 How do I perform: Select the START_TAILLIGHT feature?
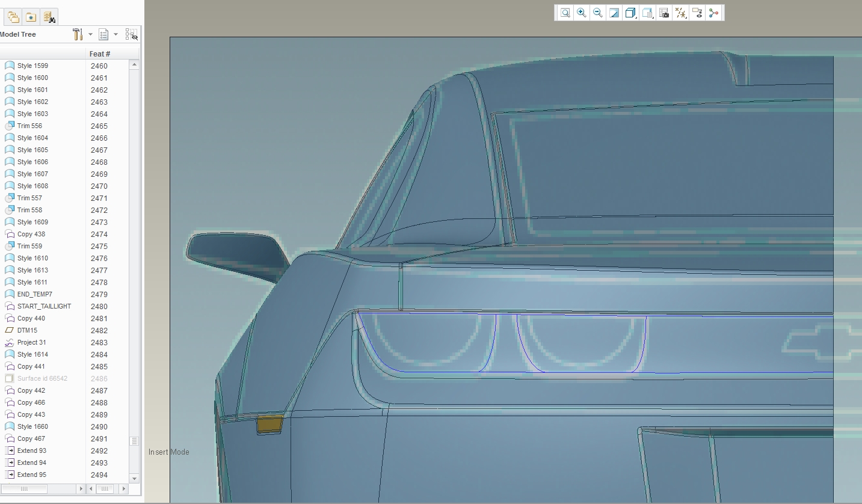click(x=44, y=306)
